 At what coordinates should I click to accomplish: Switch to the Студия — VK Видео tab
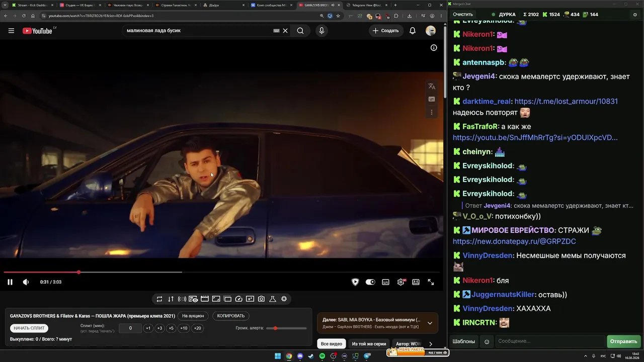(x=79, y=5)
